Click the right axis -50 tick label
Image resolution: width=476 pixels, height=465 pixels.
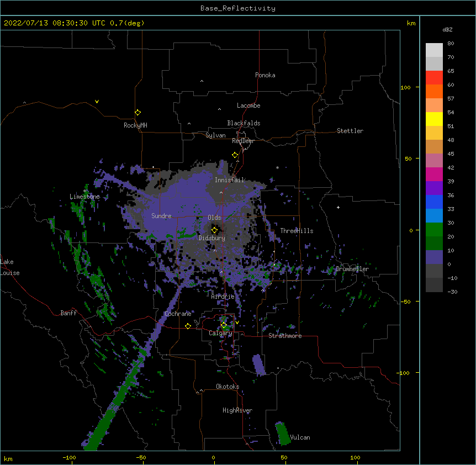[x=405, y=302]
